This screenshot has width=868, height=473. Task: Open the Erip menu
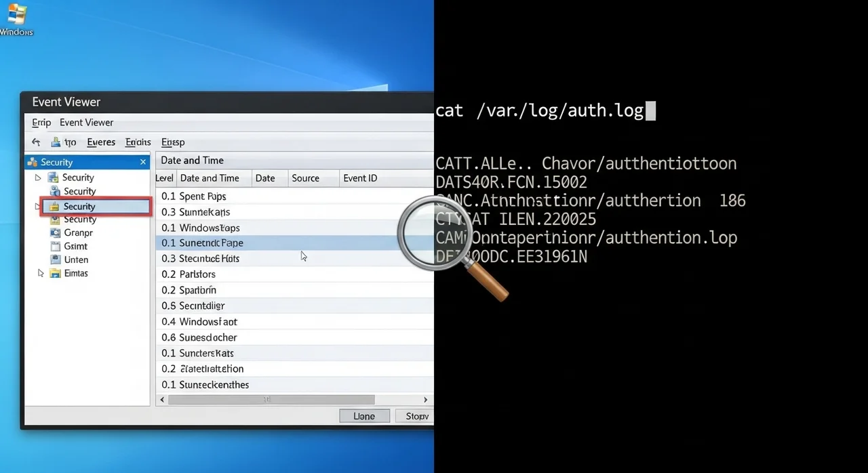(41, 123)
